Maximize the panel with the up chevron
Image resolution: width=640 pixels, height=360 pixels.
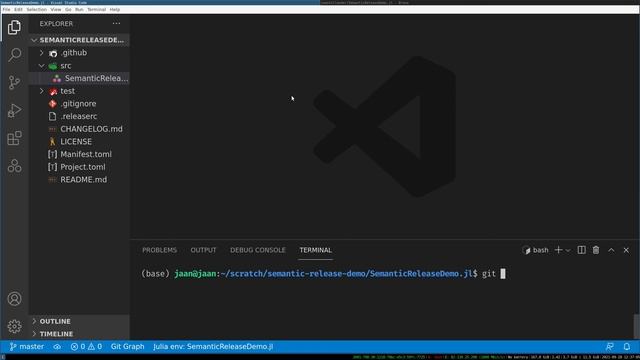click(x=611, y=250)
